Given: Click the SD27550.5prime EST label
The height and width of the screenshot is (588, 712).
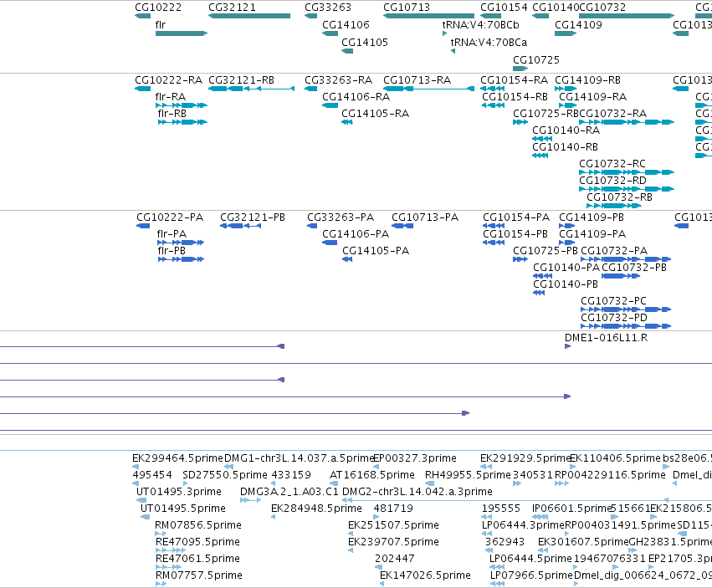Looking at the screenshot, I should 225,475.
